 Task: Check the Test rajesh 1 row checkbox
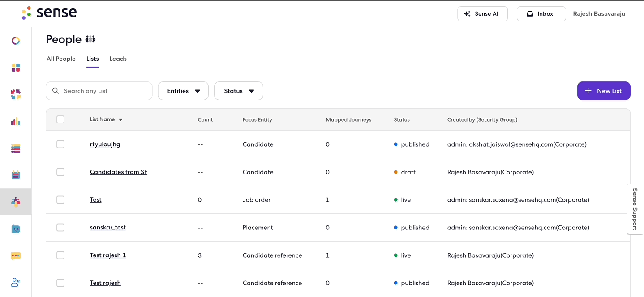(60, 255)
